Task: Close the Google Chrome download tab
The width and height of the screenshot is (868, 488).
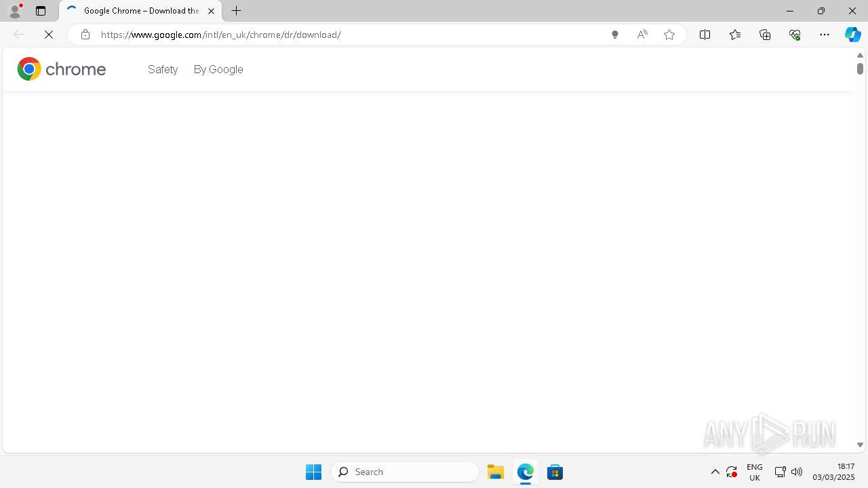Action: [x=211, y=11]
